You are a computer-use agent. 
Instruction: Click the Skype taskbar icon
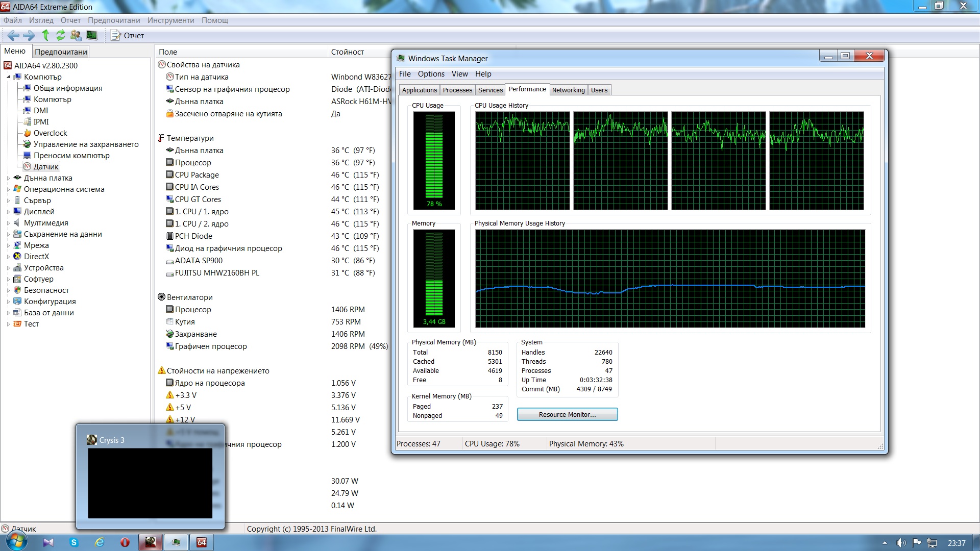[74, 542]
